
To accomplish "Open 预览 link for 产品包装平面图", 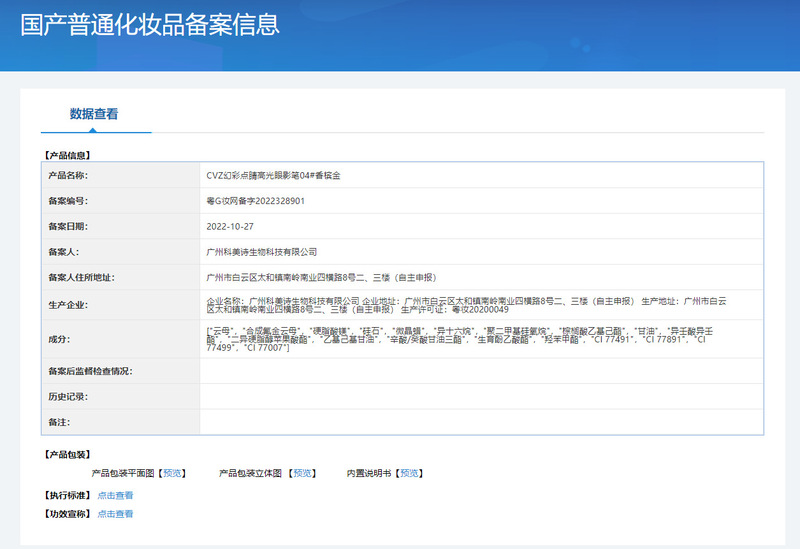I will 173,473.
